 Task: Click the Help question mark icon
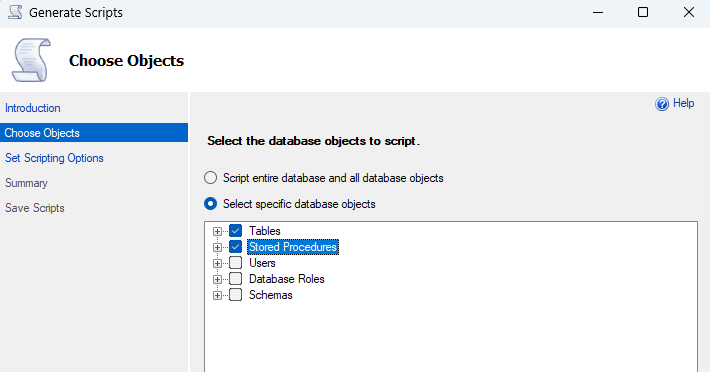coord(662,104)
